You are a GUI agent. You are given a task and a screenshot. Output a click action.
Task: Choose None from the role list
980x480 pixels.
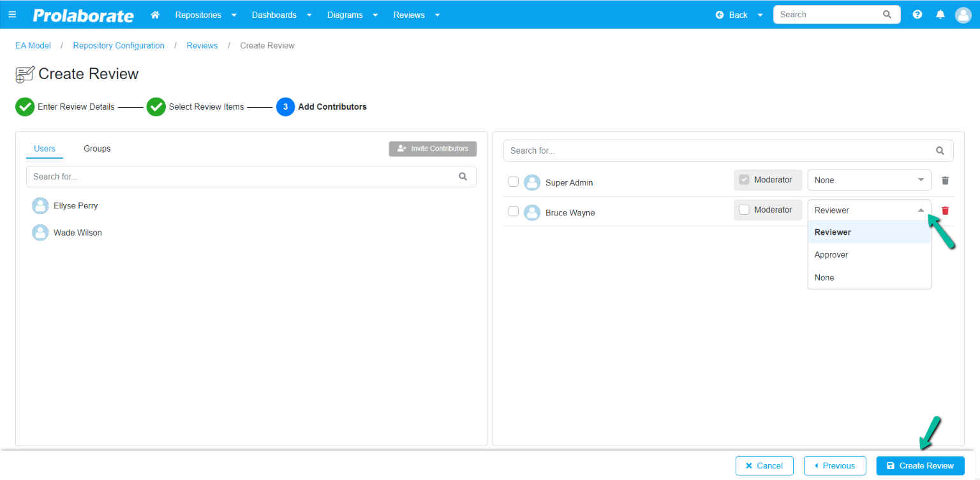point(869,277)
